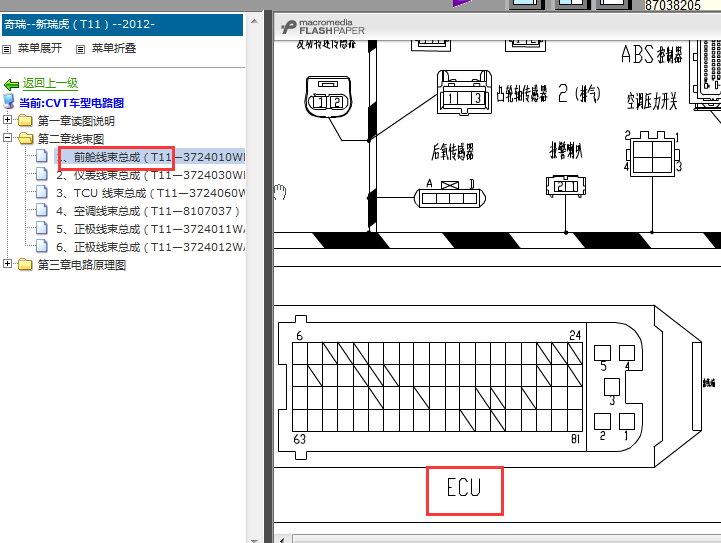Click the 当前:CVT车型电路图 heading
This screenshot has height=543, width=721.
point(71,103)
